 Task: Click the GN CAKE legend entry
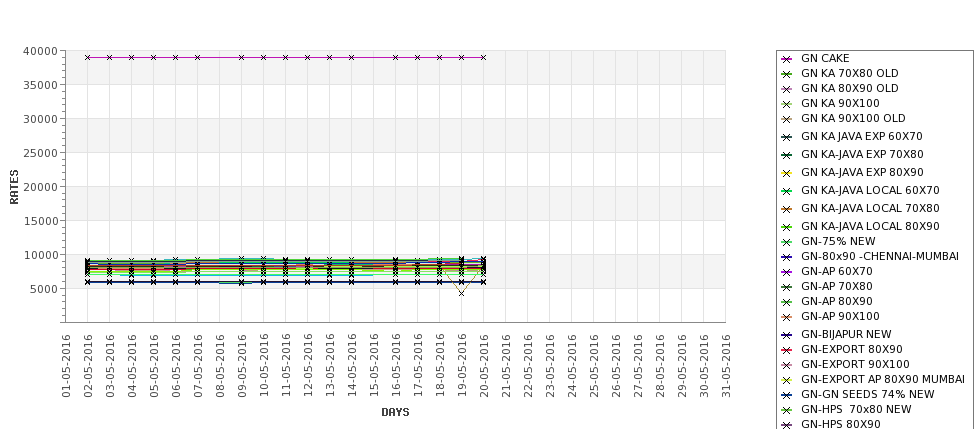click(x=825, y=58)
